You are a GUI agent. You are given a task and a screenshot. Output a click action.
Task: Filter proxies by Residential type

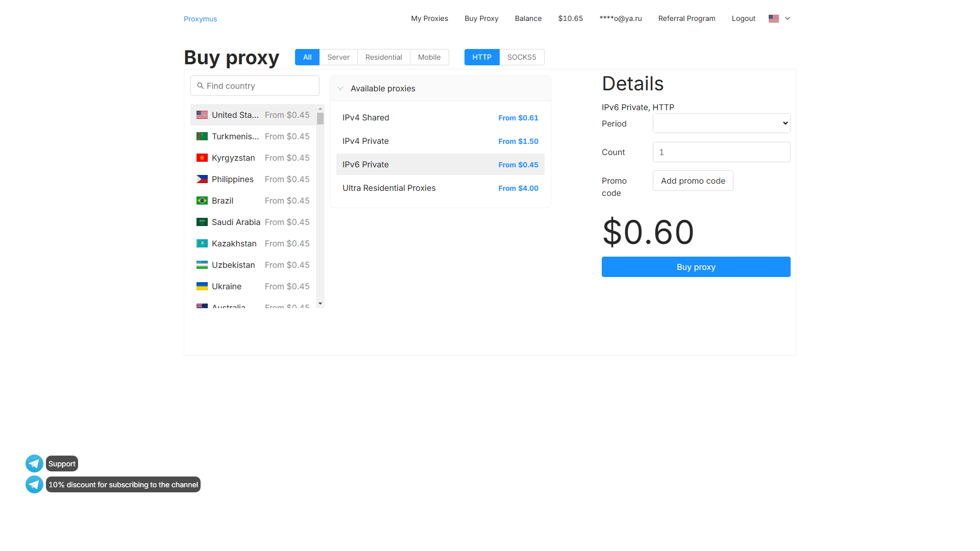(x=383, y=57)
